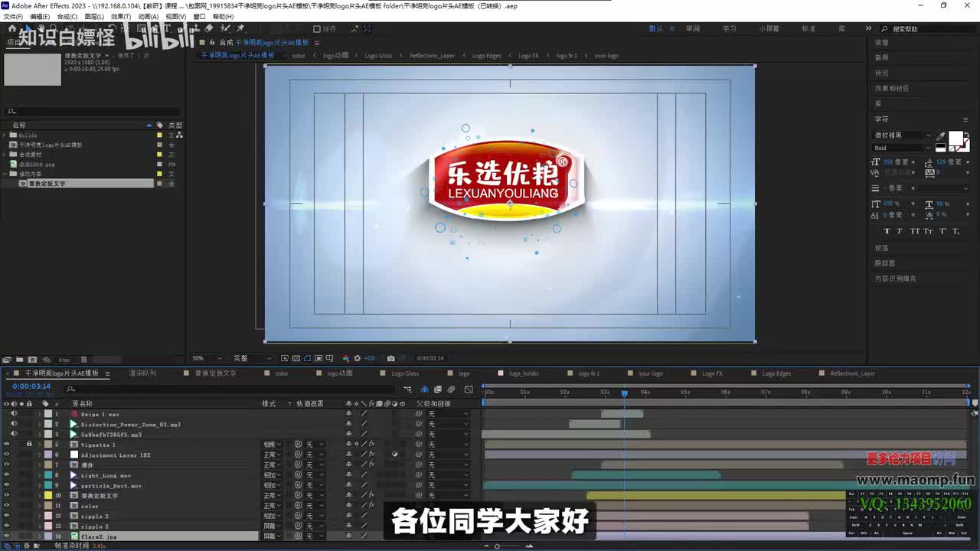This screenshot has height=551, width=980.
Task: Open interpret footage icon in Project panel
Action: point(7,359)
